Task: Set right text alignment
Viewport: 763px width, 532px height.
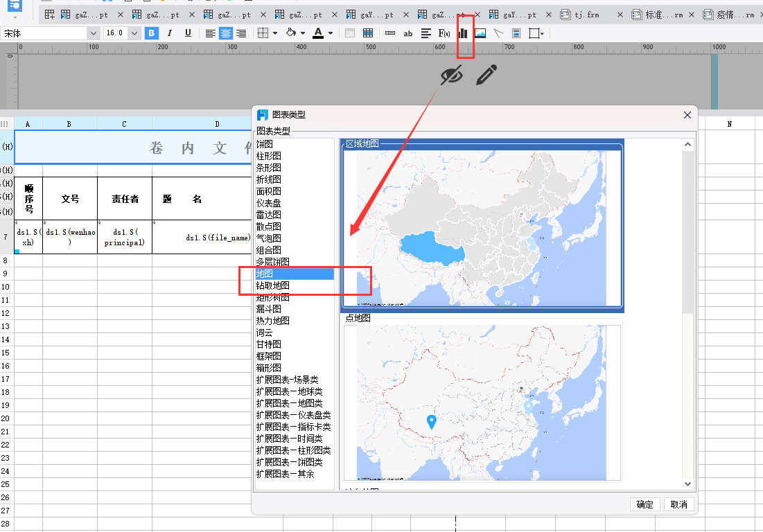Action: 241,33
